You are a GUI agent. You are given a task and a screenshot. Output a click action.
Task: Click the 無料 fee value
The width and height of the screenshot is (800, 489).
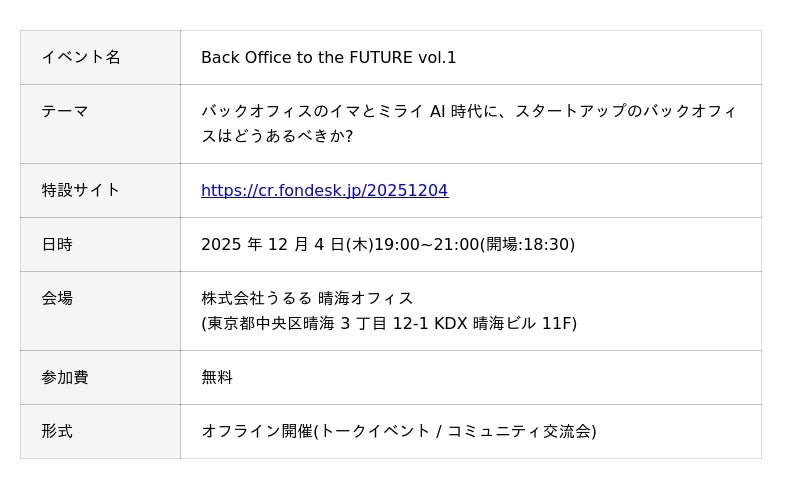(217, 378)
